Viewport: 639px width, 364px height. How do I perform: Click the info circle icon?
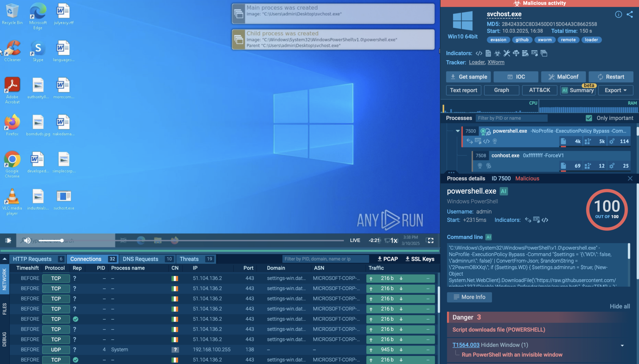(618, 14)
